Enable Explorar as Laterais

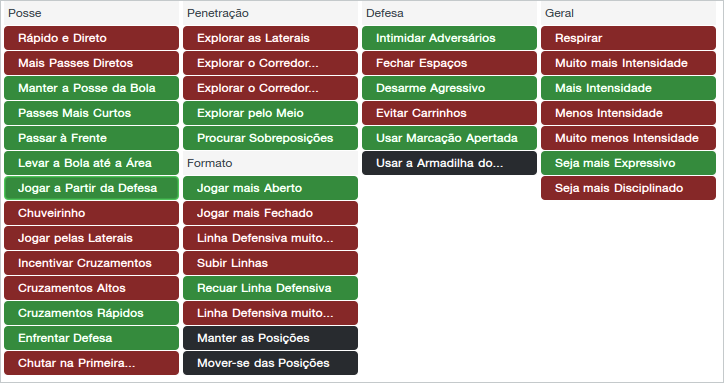tap(270, 38)
